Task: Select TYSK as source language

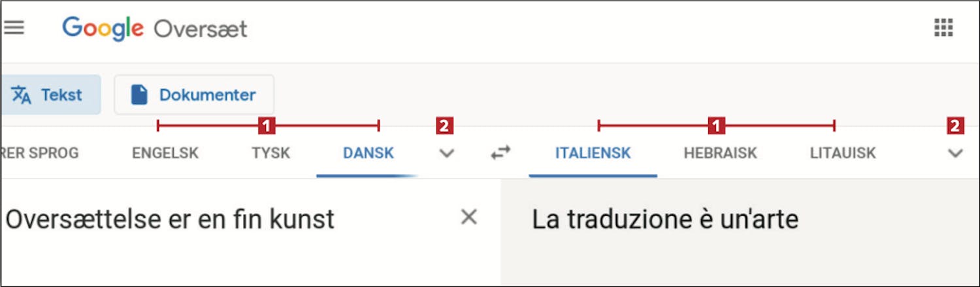Action: (270, 154)
